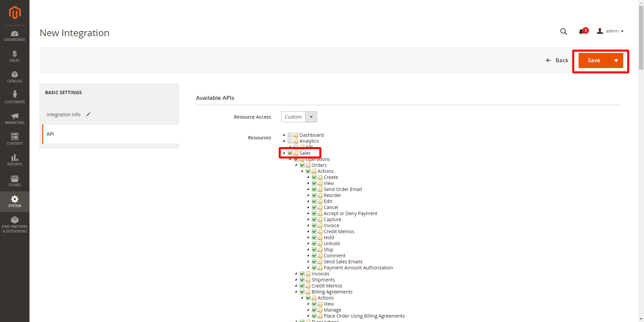Viewport: 644px width, 322px height.
Task: Open the Reports bar chart menu
Action: 14,160
